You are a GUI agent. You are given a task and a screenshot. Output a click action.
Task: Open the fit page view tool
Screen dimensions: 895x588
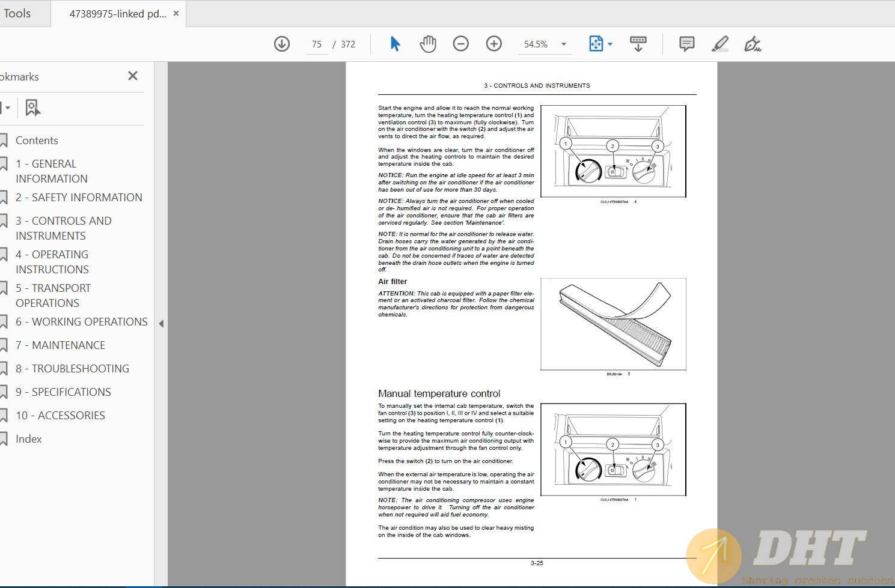[x=595, y=44]
